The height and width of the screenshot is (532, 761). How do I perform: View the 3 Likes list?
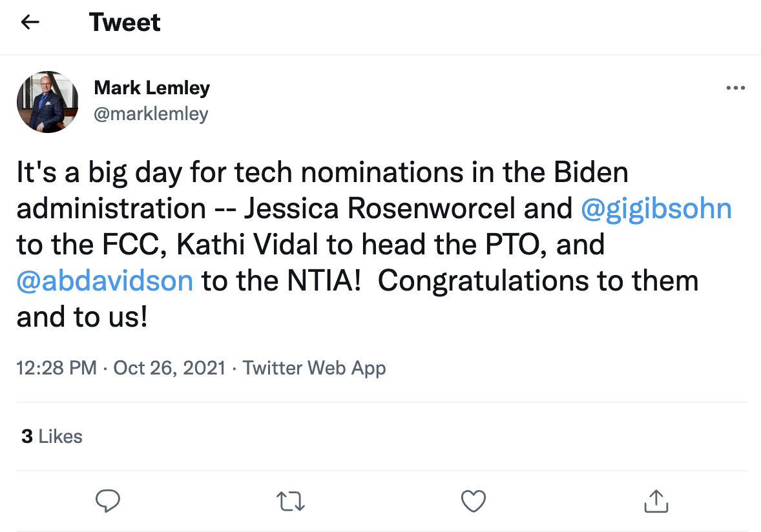[x=52, y=436]
